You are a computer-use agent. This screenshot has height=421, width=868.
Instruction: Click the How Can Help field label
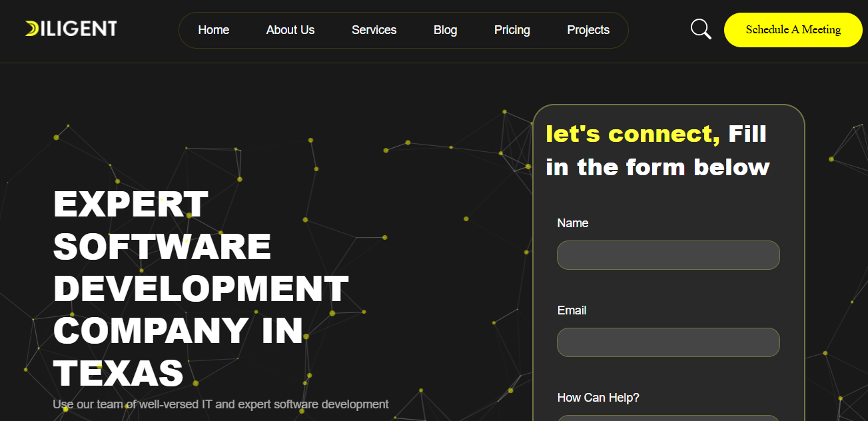click(x=598, y=397)
